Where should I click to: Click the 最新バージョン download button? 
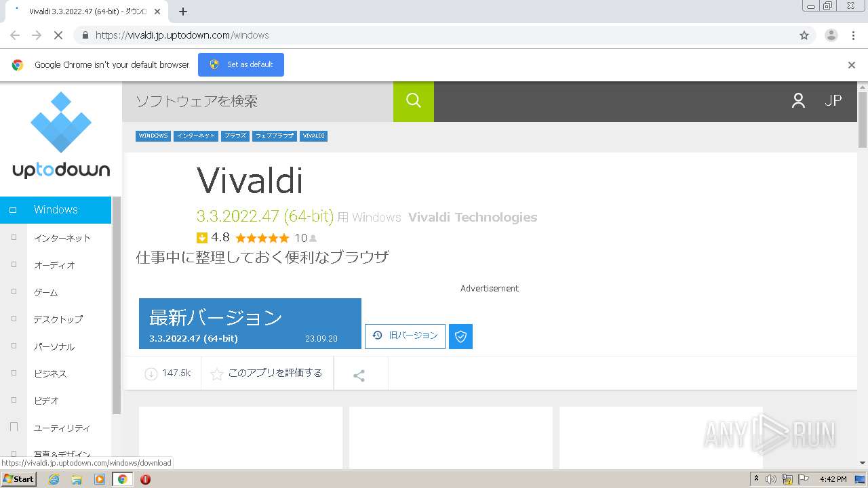click(250, 323)
